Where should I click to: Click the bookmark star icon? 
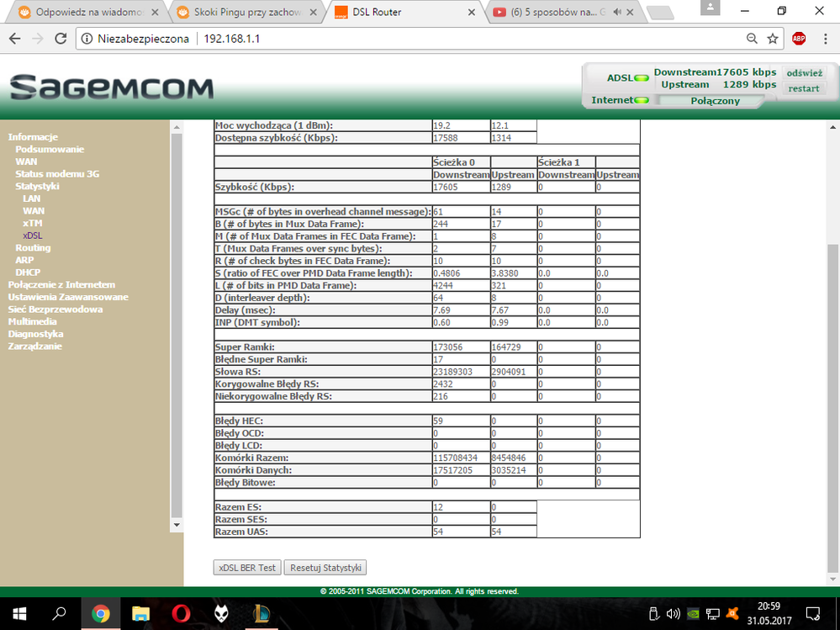773,39
